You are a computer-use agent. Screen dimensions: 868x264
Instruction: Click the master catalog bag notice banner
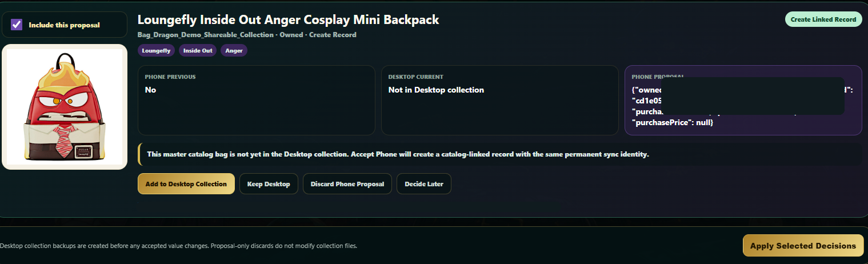500,154
